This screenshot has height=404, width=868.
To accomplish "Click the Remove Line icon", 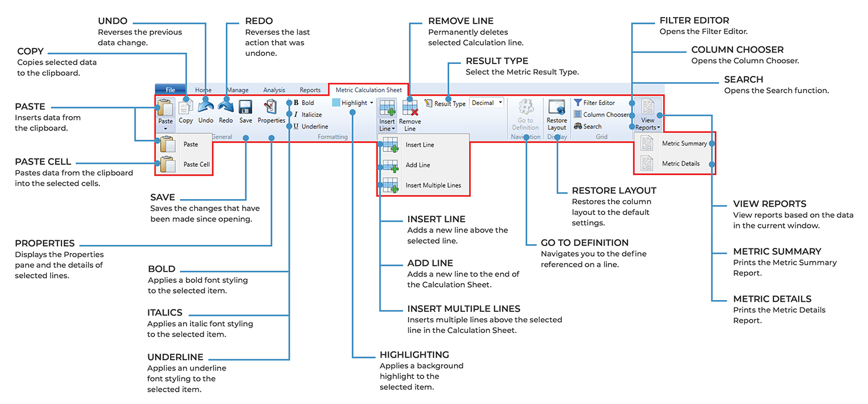I will (x=410, y=107).
